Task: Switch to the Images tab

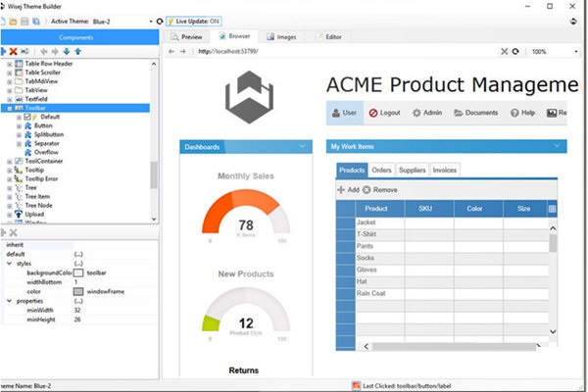Action: click(x=281, y=37)
